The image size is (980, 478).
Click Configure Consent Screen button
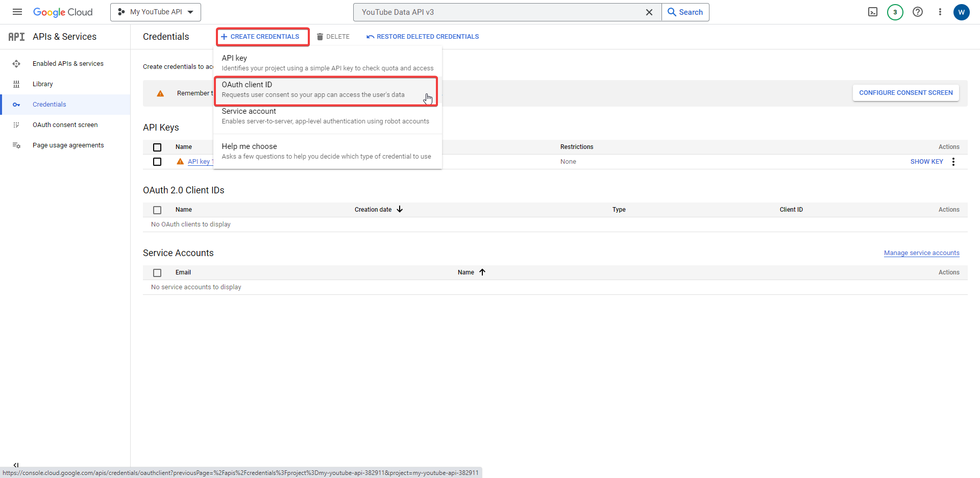point(905,93)
